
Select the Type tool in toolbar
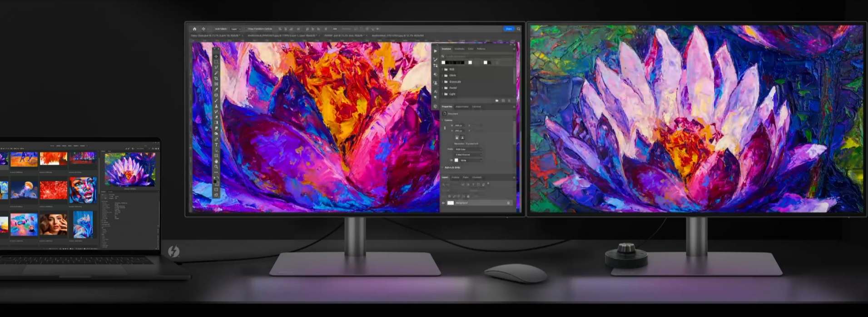coord(216,145)
